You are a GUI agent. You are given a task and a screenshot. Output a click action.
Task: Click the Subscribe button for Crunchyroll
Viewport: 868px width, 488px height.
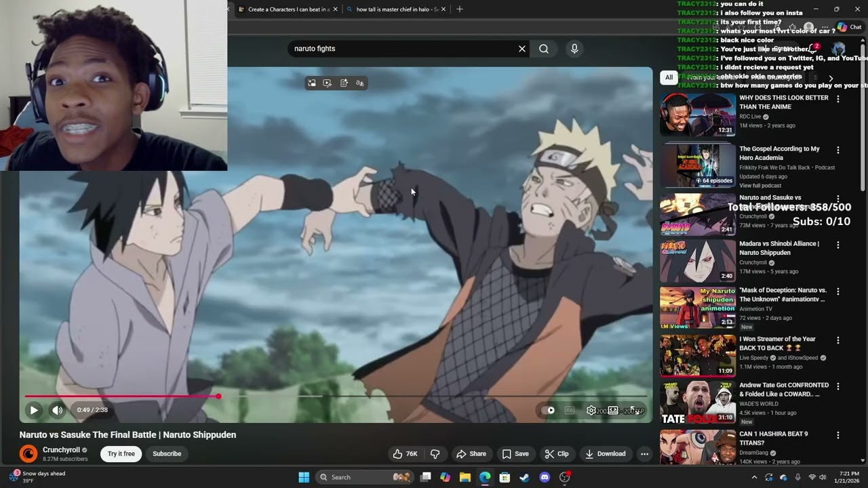[167, 454]
